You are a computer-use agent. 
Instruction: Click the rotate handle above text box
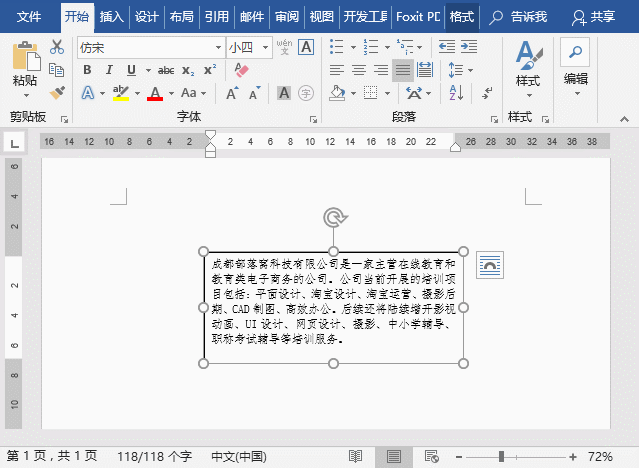334,217
